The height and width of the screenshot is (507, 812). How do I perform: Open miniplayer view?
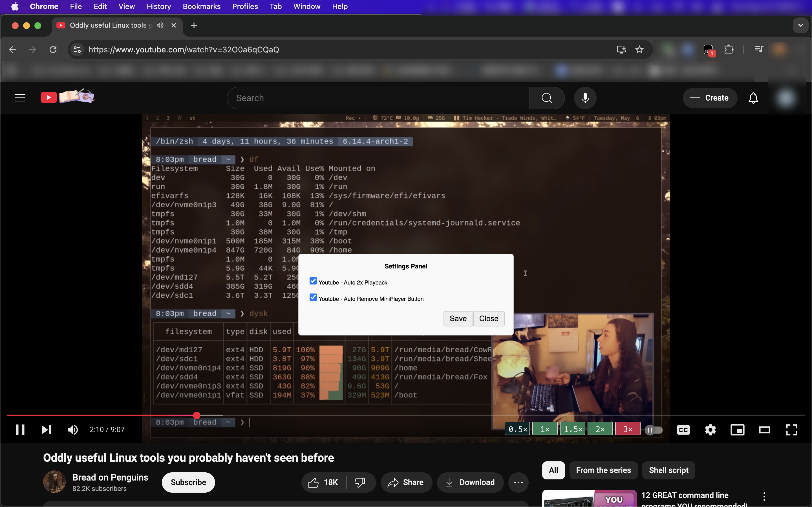(x=737, y=430)
